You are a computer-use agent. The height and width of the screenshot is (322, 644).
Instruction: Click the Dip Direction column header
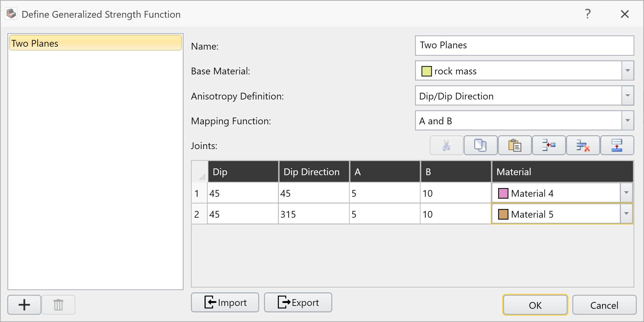coord(314,172)
